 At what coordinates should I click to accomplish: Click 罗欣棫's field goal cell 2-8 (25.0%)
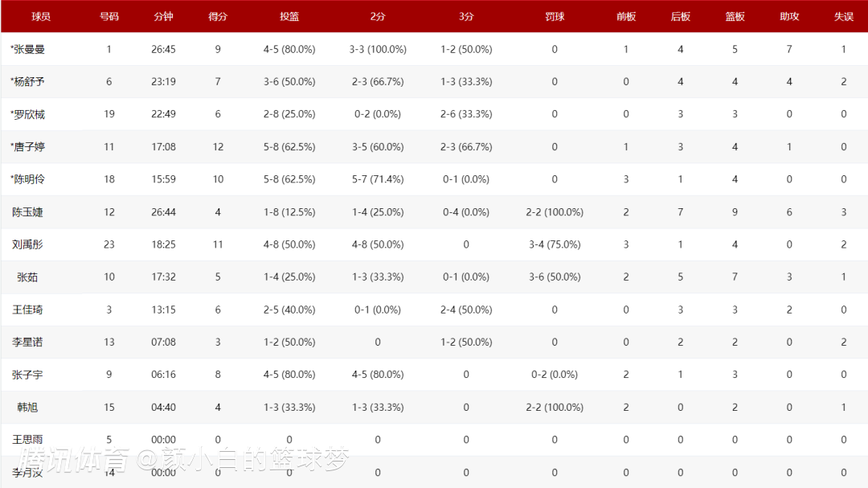289,114
